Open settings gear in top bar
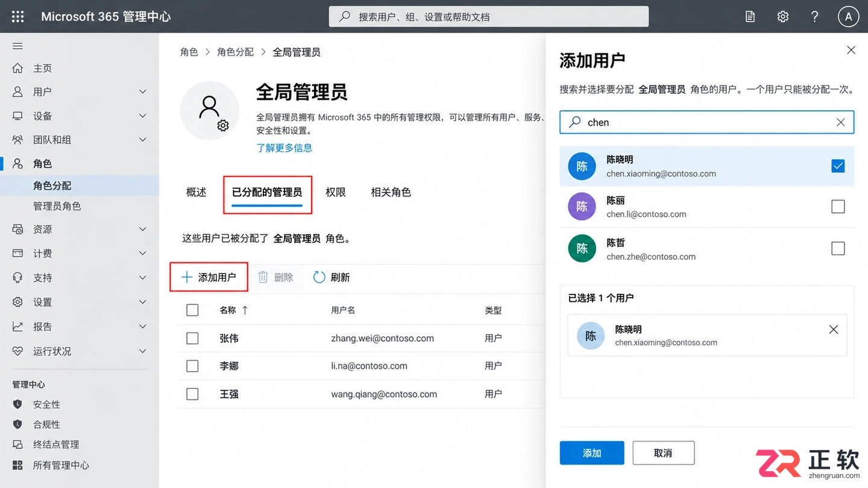The image size is (868, 488). coord(783,17)
